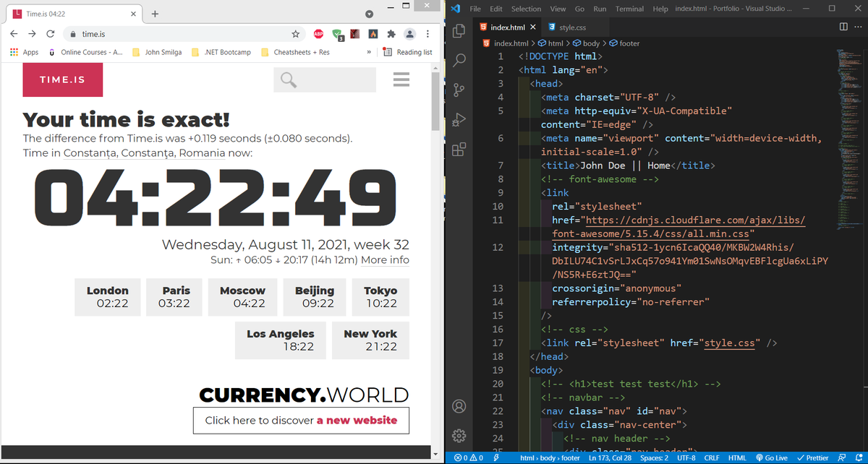The image size is (868, 464).
Task: Open the Run menu
Action: pos(600,9)
